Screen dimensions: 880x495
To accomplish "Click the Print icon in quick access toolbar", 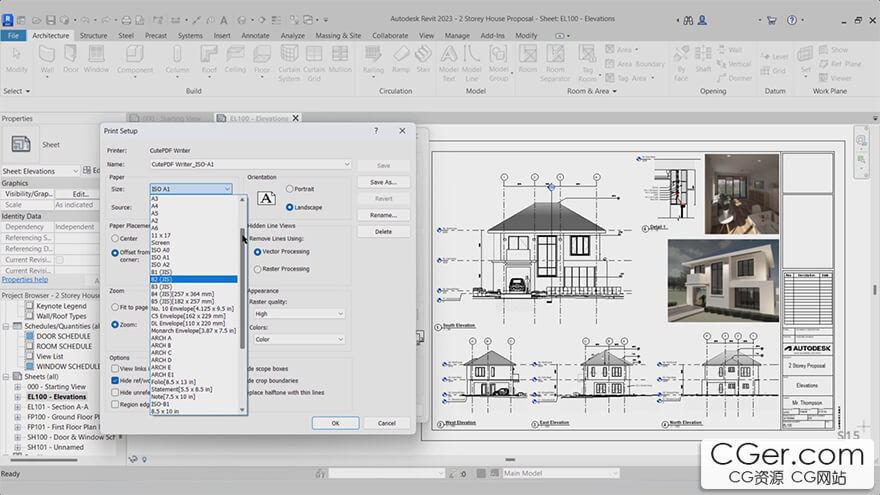I will (x=126, y=20).
